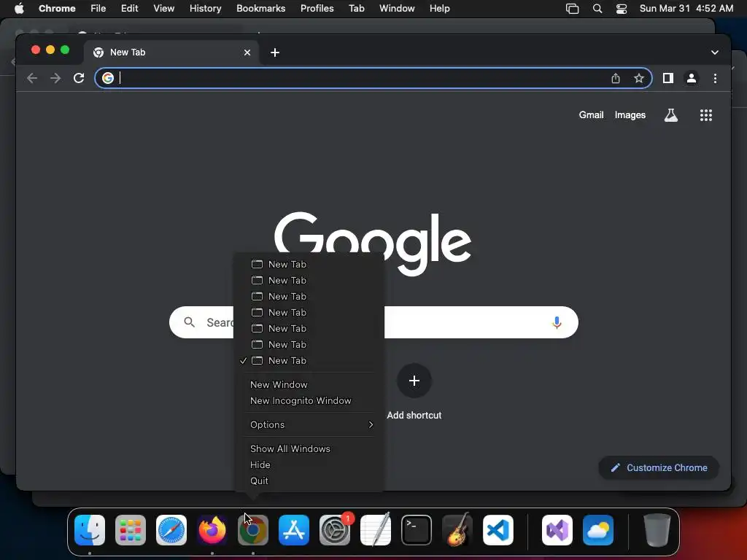Open the Chrome application menu
Screen dimensions: 747x560
(x=57, y=8)
